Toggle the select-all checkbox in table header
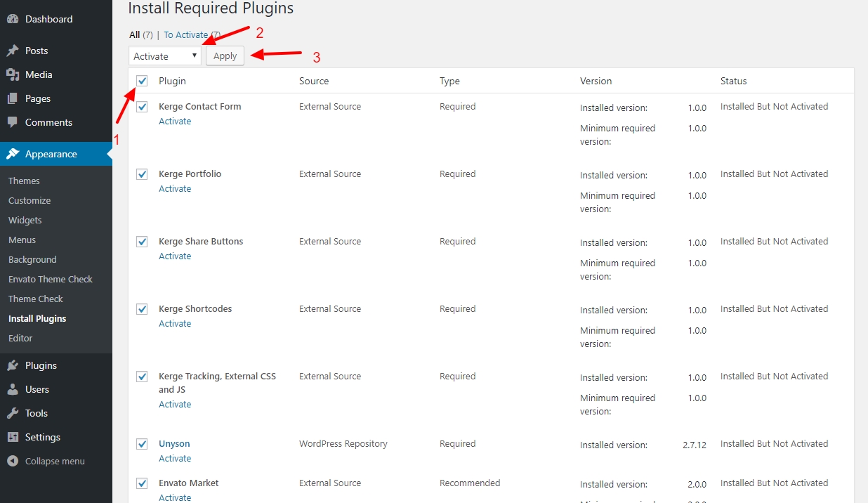The image size is (868, 503). click(143, 81)
